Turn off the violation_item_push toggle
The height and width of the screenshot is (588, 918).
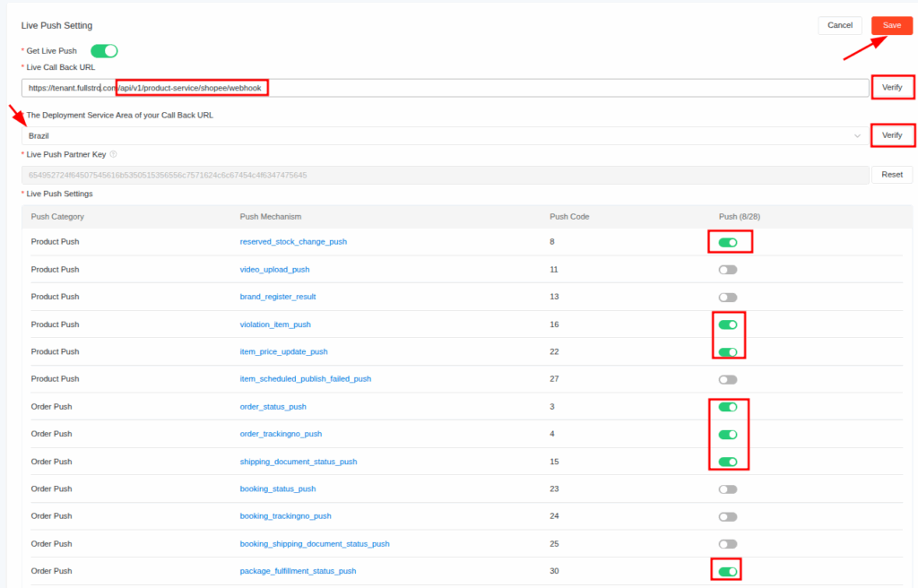point(728,324)
